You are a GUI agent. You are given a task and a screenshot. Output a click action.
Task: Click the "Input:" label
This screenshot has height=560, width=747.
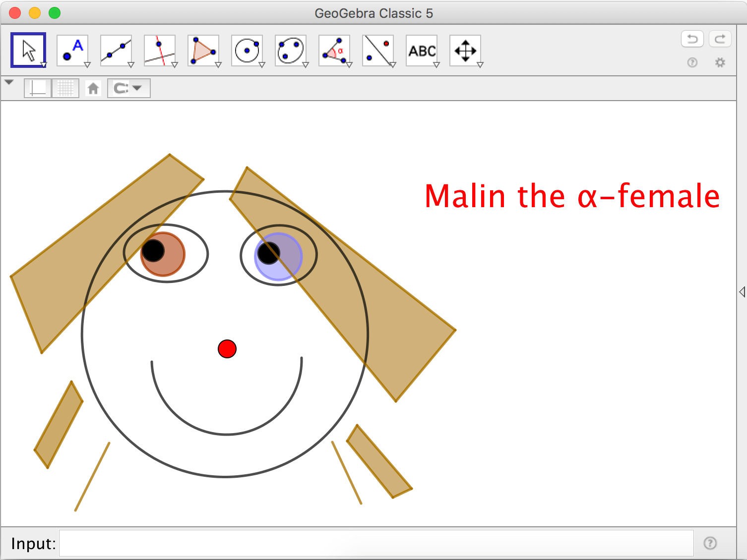click(33, 544)
